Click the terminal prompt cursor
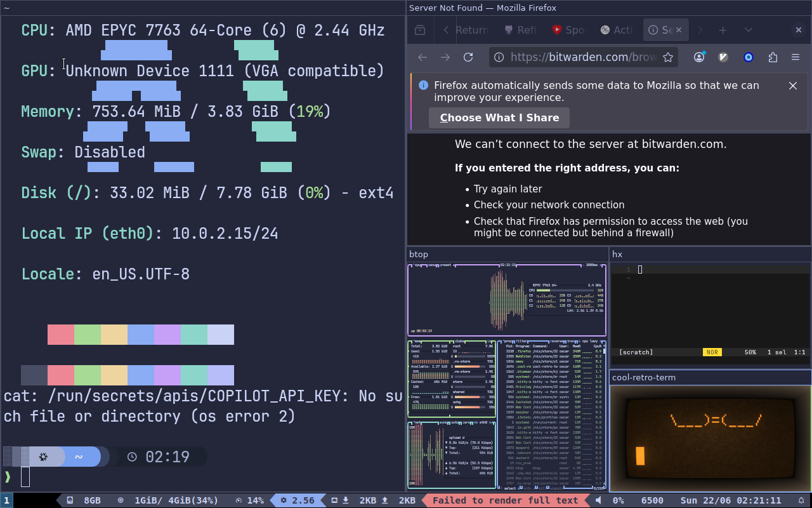 (25, 477)
